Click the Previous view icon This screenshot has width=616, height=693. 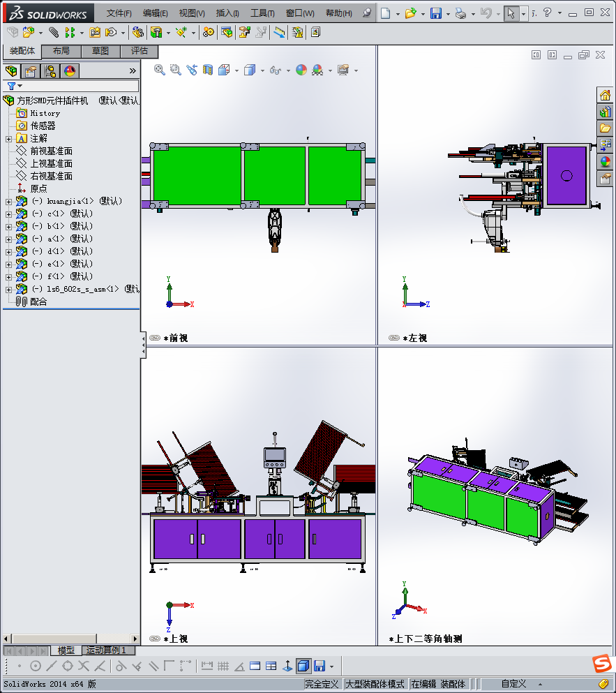click(x=192, y=70)
